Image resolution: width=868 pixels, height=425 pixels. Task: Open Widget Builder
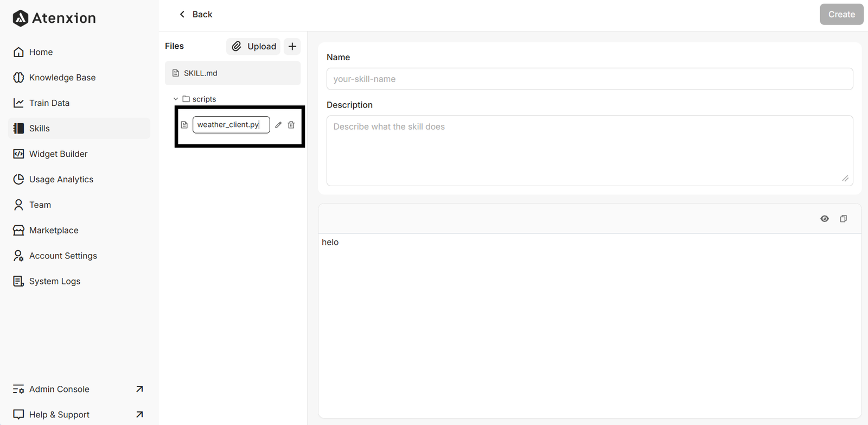pos(79,154)
